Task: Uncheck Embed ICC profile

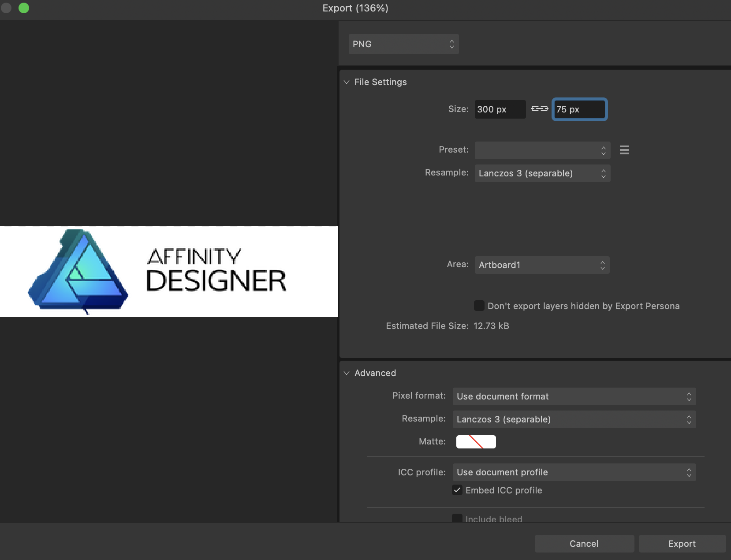Action: pos(457,490)
